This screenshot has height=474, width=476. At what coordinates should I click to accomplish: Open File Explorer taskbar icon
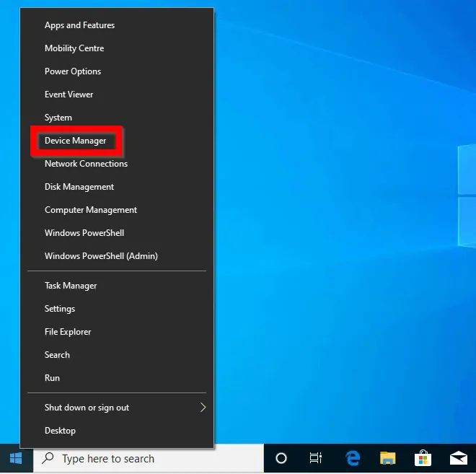(388, 459)
